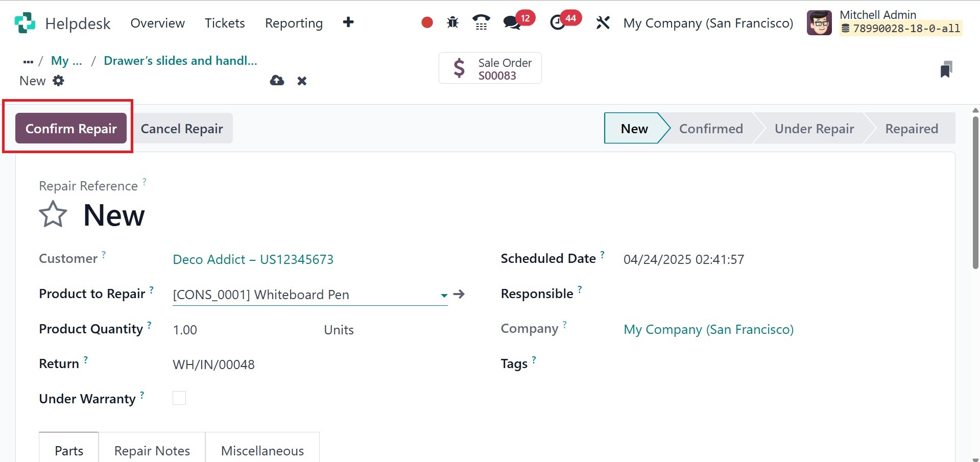The height and width of the screenshot is (462, 980).
Task: Open Sale Order S00083 smart button
Action: point(490,68)
